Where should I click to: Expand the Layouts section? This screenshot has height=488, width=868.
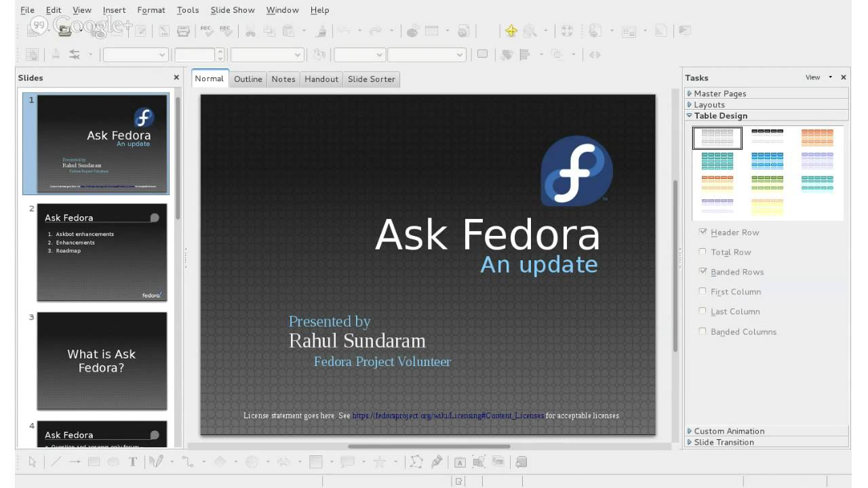(767, 104)
